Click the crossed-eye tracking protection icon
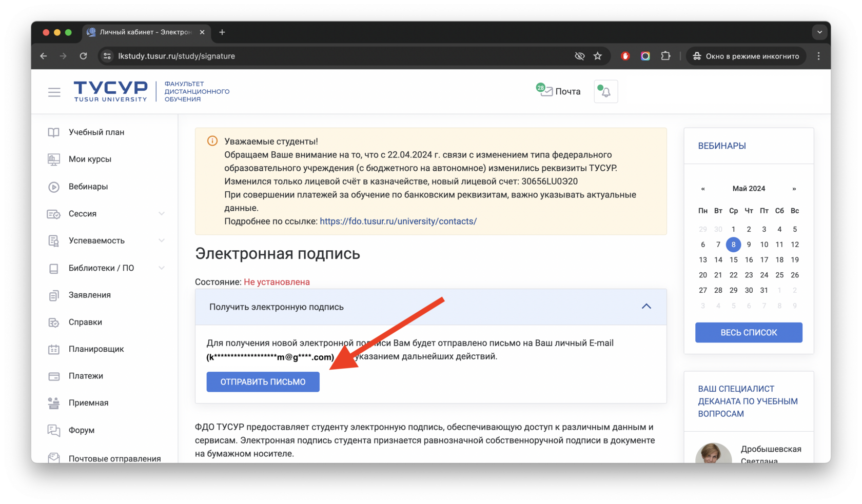The height and width of the screenshot is (504, 862). [580, 56]
